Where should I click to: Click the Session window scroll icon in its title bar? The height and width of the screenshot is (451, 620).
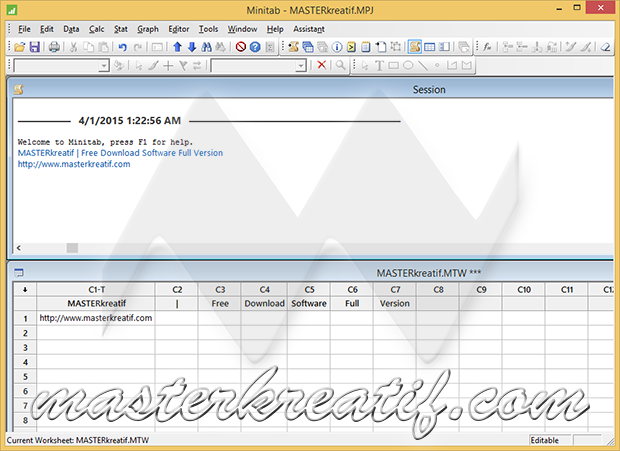pos(19,90)
